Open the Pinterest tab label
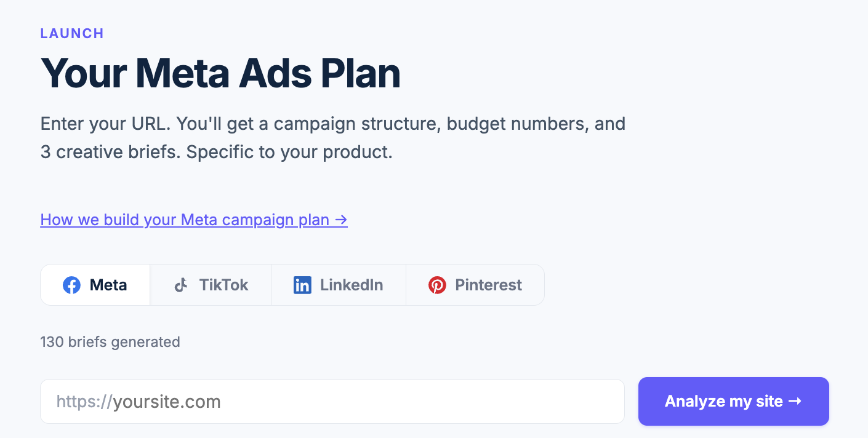 tap(488, 285)
